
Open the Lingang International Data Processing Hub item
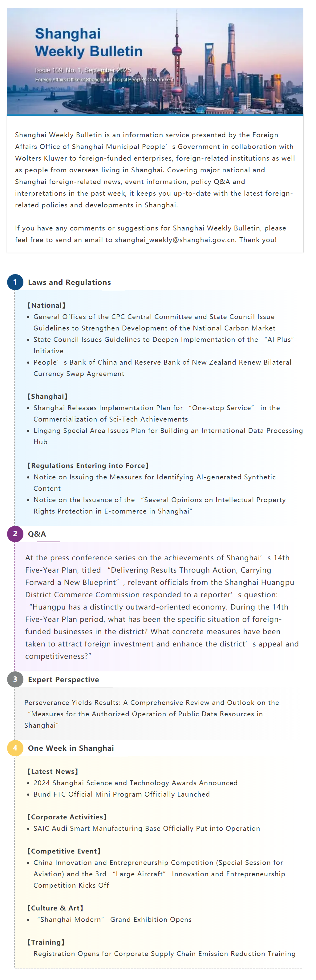point(168,436)
